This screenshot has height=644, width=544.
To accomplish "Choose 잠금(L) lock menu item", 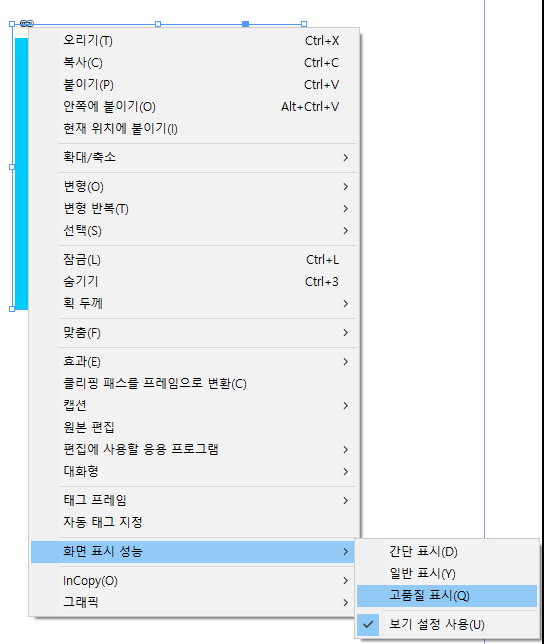I will [193, 260].
